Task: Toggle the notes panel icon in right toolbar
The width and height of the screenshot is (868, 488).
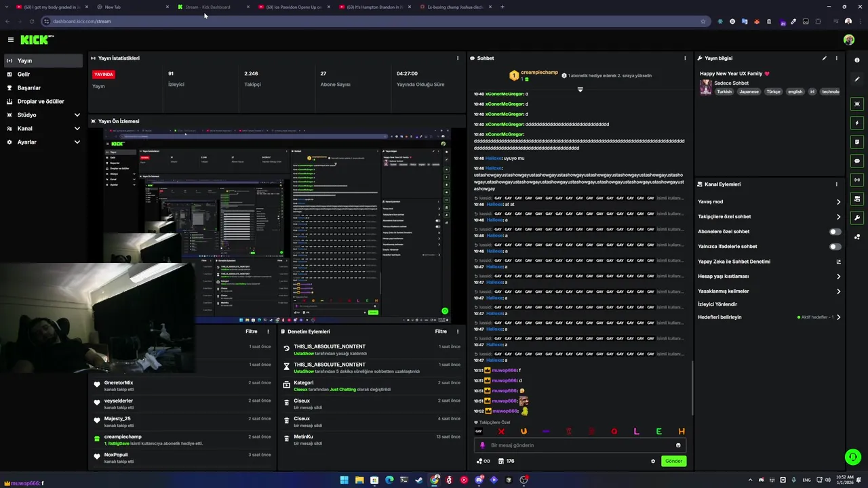Action: 857,142
